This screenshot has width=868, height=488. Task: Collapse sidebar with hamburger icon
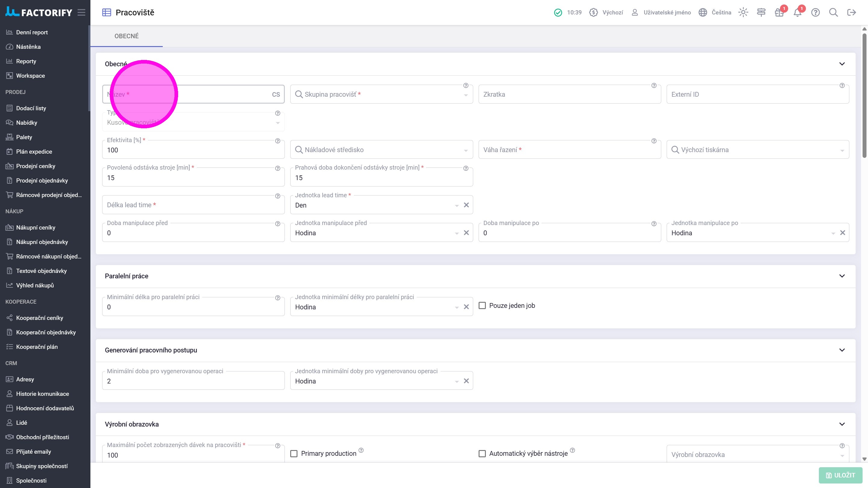click(x=81, y=12)
